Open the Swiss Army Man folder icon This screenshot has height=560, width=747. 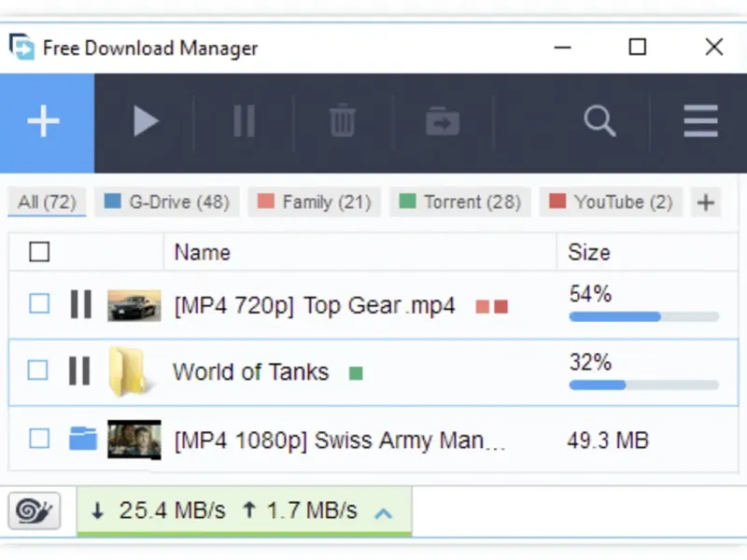pos(83,439)
